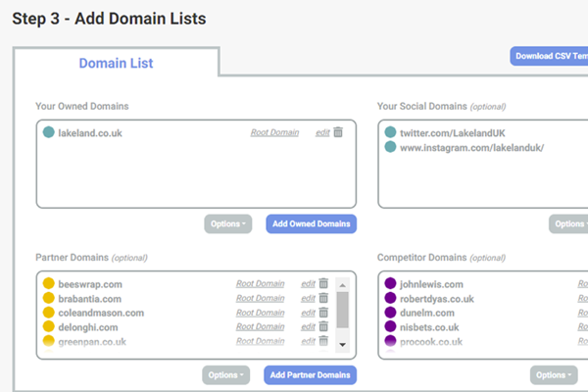Click the Partner Domains scrollbar up arrow
This screenshot has width=588, height=392.
342,285
